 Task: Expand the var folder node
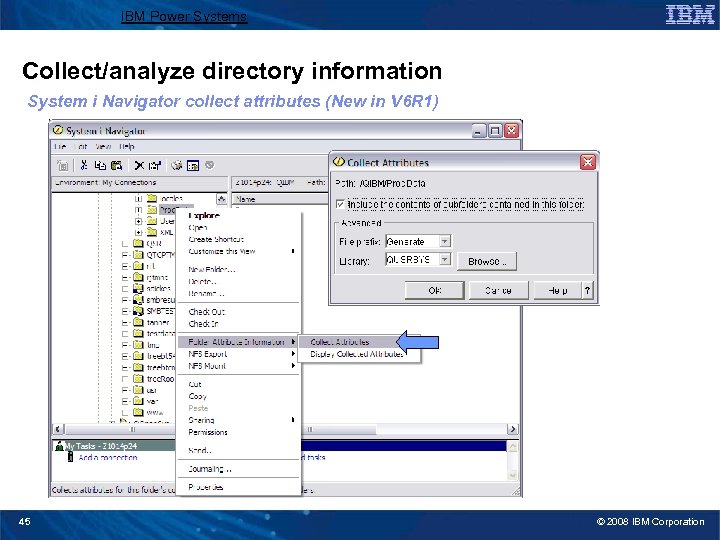(x=125, y=401)
